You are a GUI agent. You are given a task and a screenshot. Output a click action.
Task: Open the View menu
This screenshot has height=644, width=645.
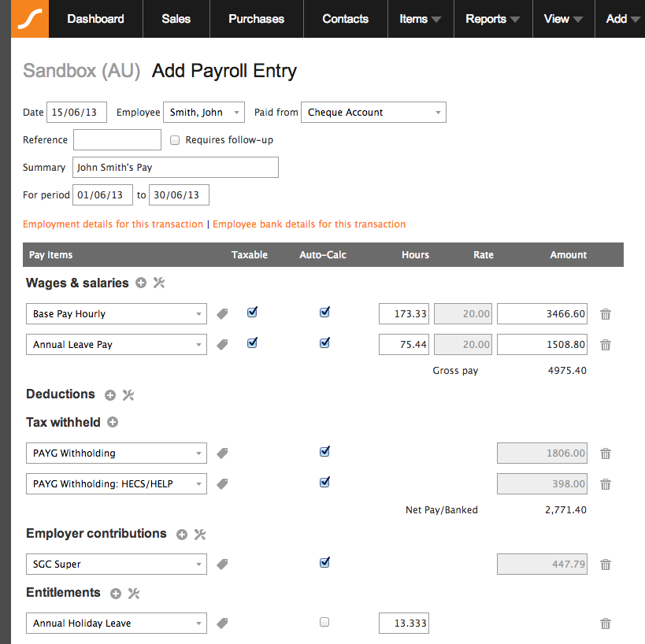tap(564, 19)
